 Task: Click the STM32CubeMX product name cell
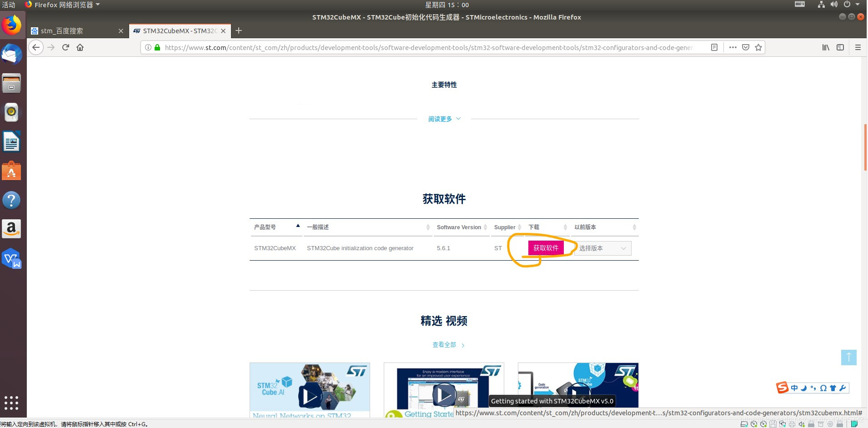click(x=275, y=248)
